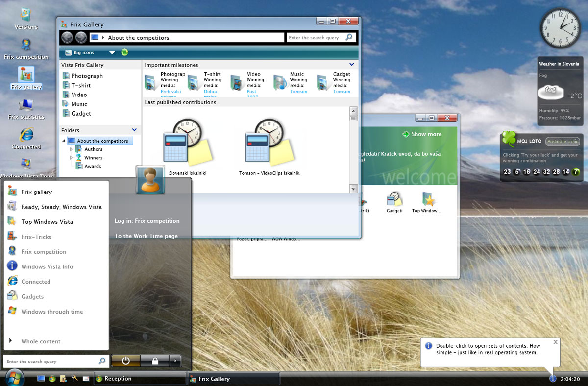Select Video in Vista Frix Gallery list
Image resolution: width=588 pixels, height=386 pixels.
coord(74,95)
